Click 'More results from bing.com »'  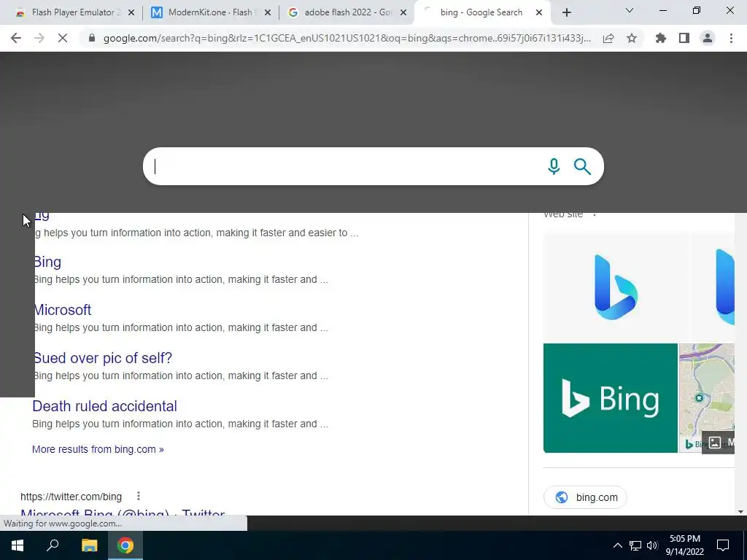[98, 449]
